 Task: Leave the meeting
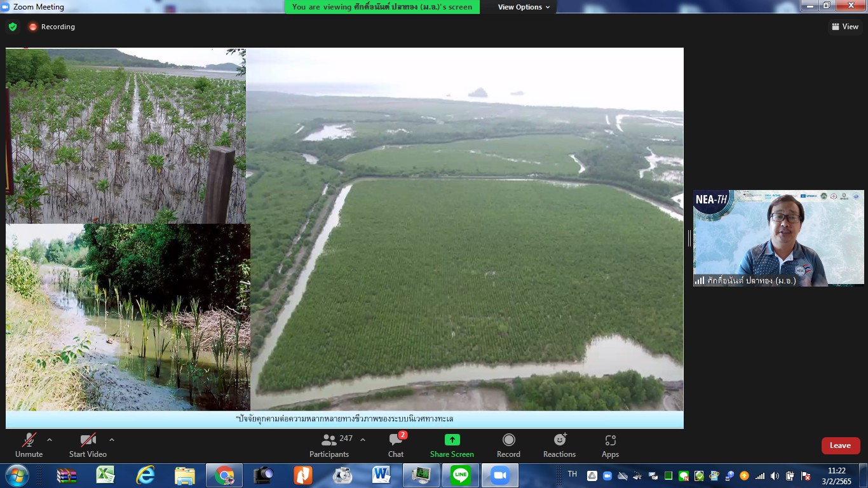coord(840,445)
